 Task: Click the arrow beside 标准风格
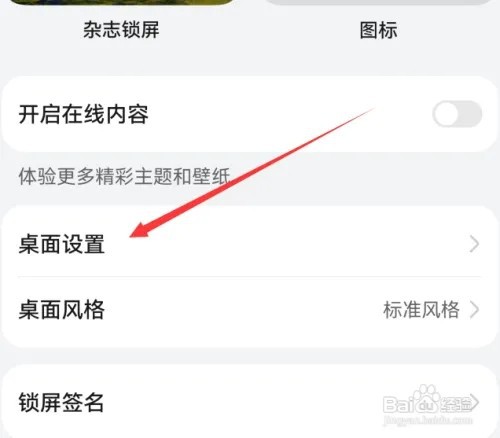pos(474,310)
